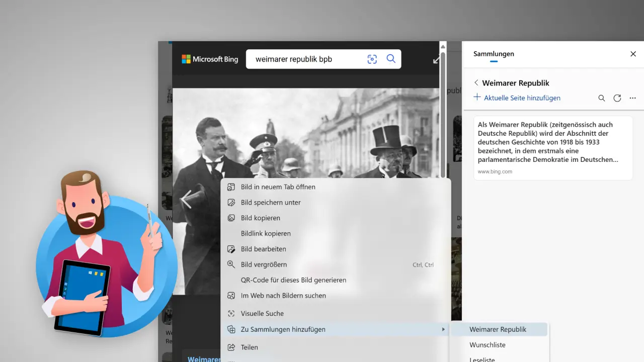This screenshot has height=362, width=644.
Task: Open the www.bing.com link on the card
Action: 495,171
